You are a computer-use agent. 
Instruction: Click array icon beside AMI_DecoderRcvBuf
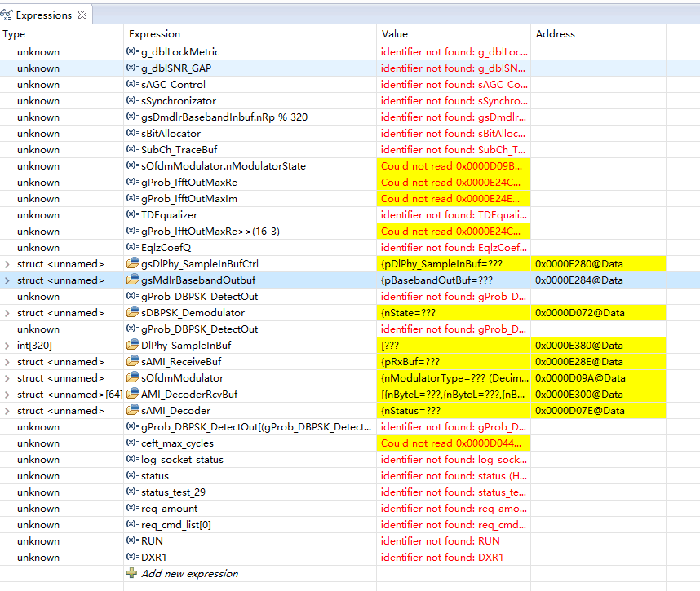(133, 394)
